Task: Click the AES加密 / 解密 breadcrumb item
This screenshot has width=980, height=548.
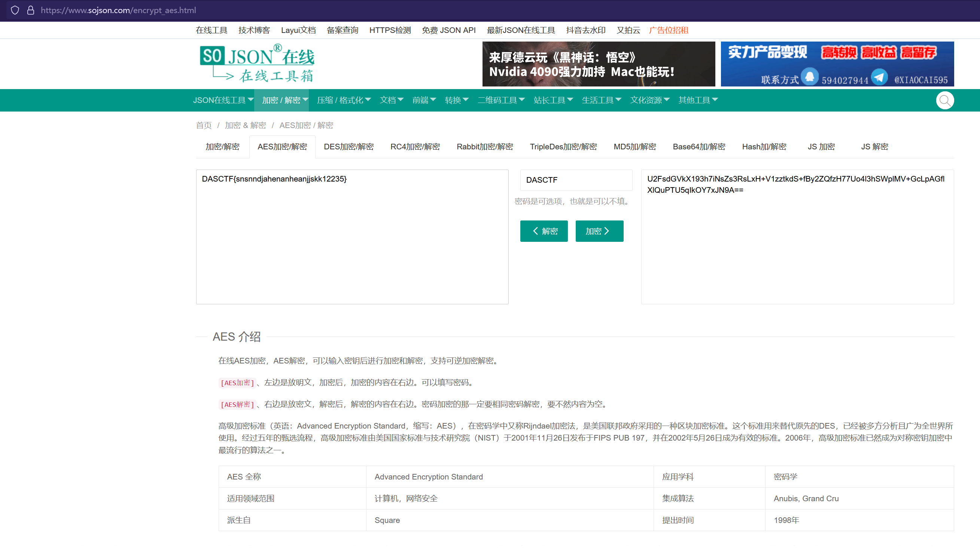Action: [x=306, y=125]
